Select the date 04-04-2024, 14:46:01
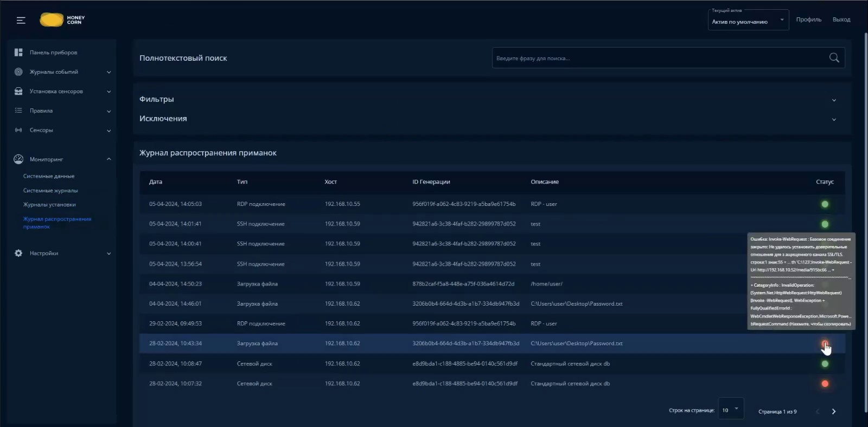Screen dimensions: 868x427 coord(175,304)
